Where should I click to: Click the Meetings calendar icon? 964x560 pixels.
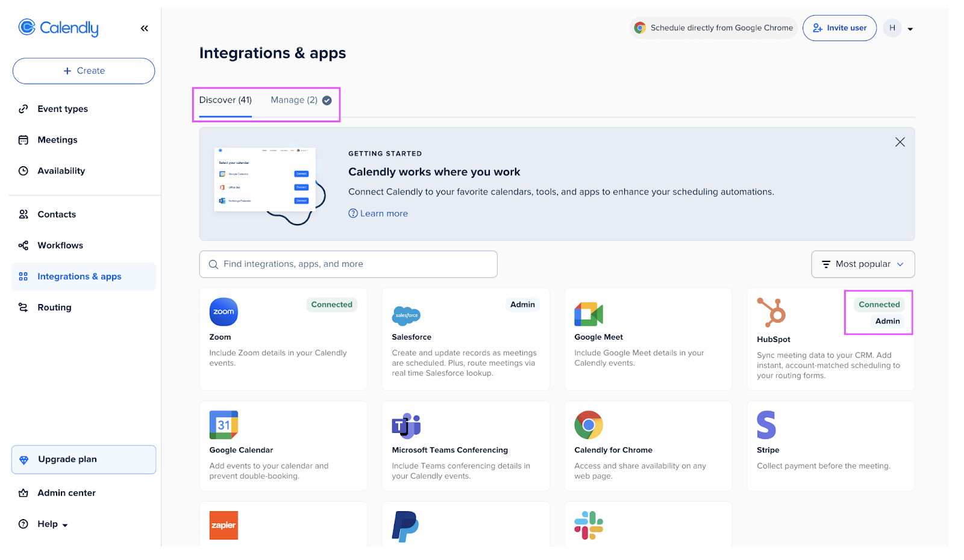pyautogui.click(x=23, y=140)
